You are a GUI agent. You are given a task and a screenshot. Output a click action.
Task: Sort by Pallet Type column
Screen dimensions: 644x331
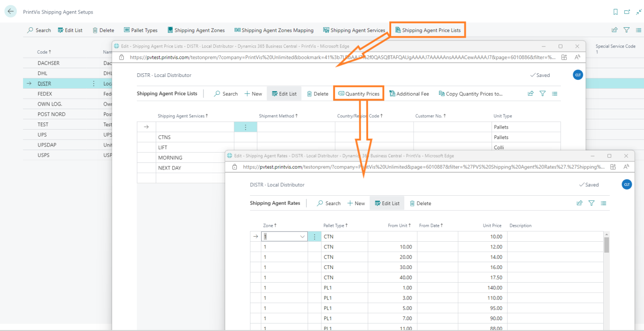pyautogui.click(x=335, y=226)
